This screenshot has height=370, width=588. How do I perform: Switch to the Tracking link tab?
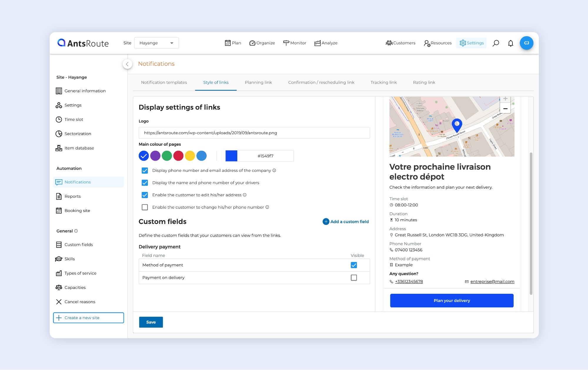tap(383, 82)
